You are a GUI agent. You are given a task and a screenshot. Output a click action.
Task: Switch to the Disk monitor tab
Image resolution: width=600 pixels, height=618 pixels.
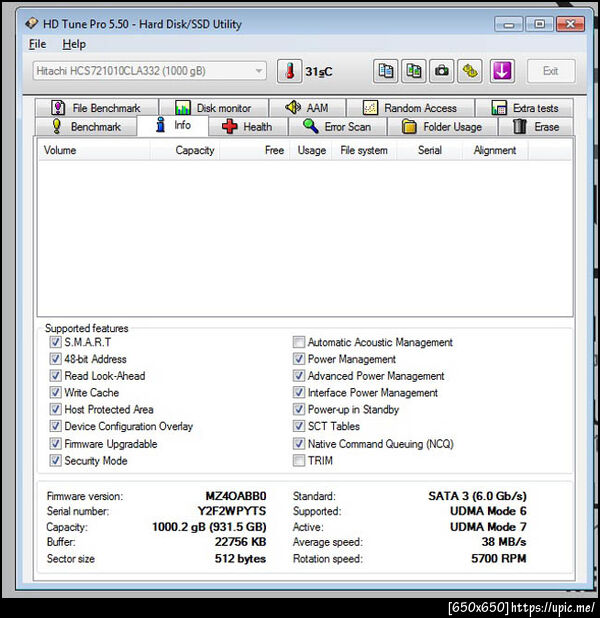pos(214,108)
